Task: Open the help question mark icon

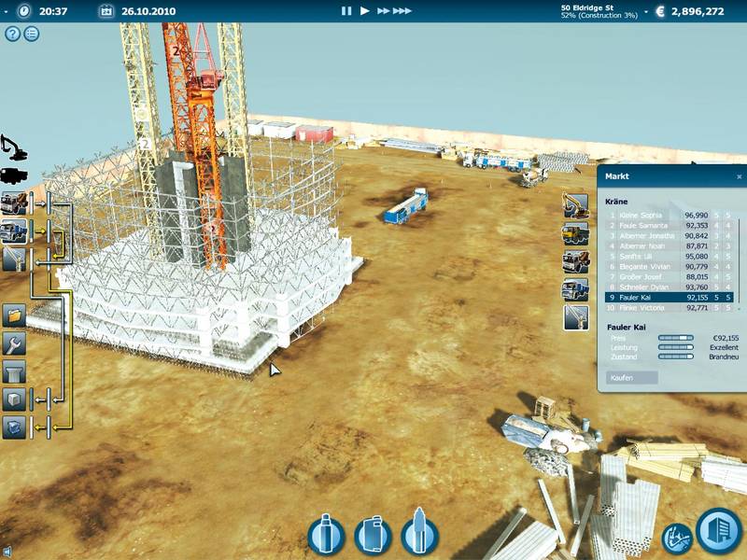Action: coord(11,35)
